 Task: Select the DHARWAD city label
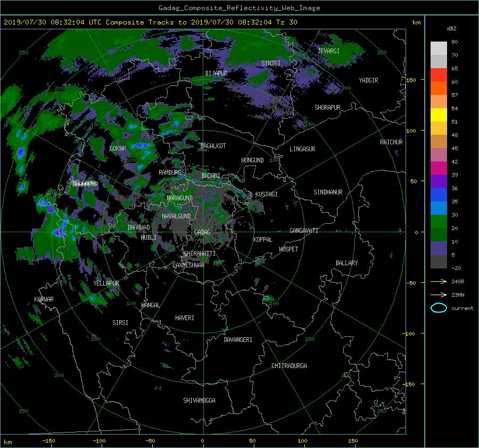(139, 227)
